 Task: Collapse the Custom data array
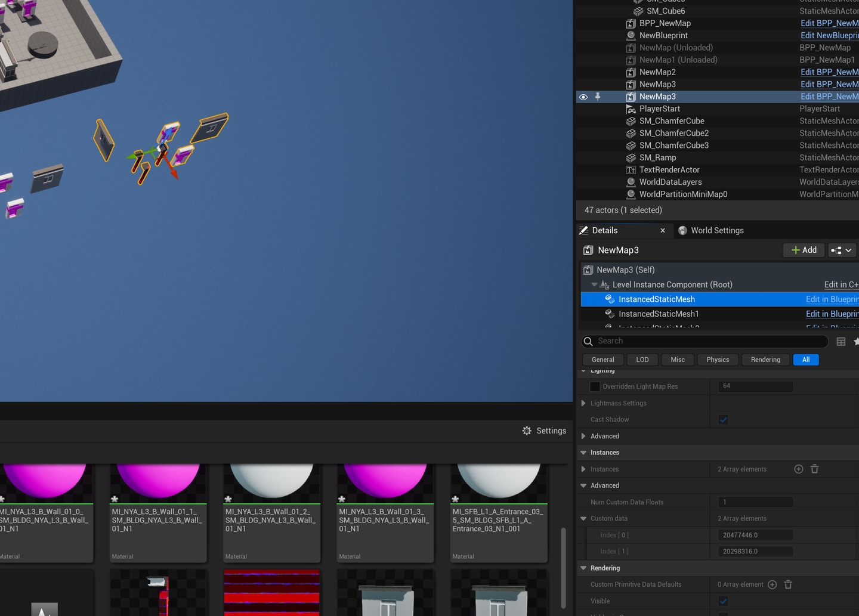[x=583, y=519]
